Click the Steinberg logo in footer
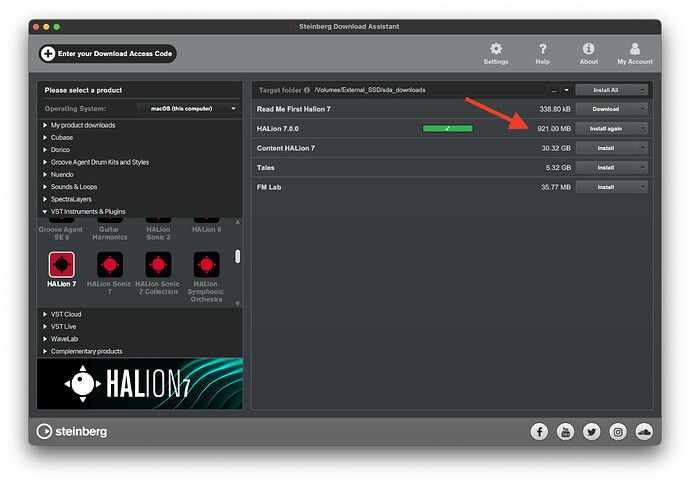The height and width of the screenshot is (483, 690). [72, 431]
